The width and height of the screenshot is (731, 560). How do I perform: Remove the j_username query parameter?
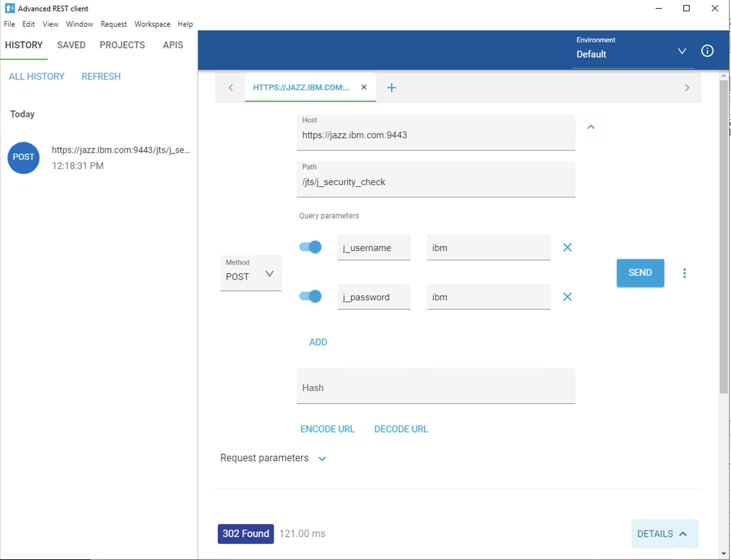coord(567,247)
